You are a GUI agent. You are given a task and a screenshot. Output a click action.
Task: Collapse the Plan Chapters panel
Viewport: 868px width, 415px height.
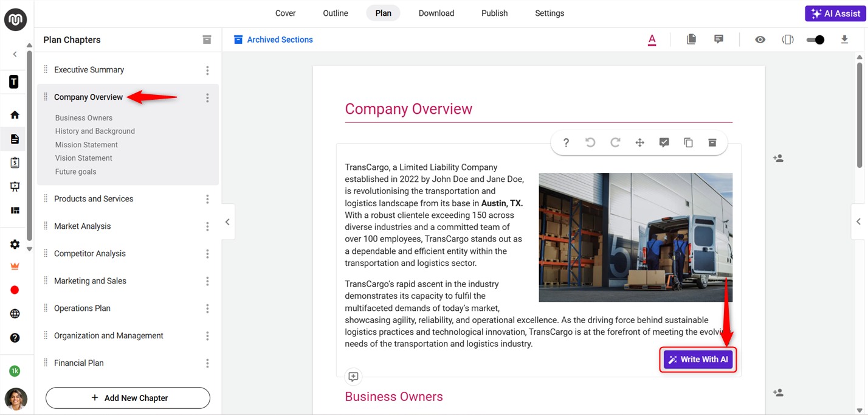tap(227, 222)
